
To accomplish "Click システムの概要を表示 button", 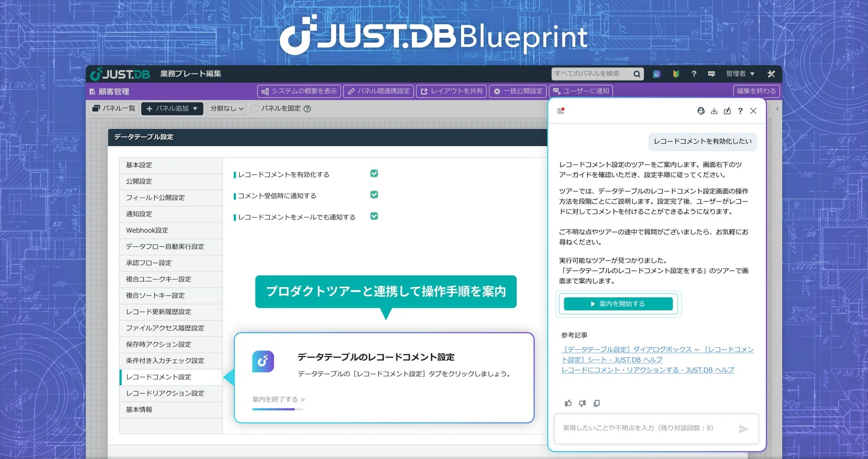I will [x=299, y=91].
